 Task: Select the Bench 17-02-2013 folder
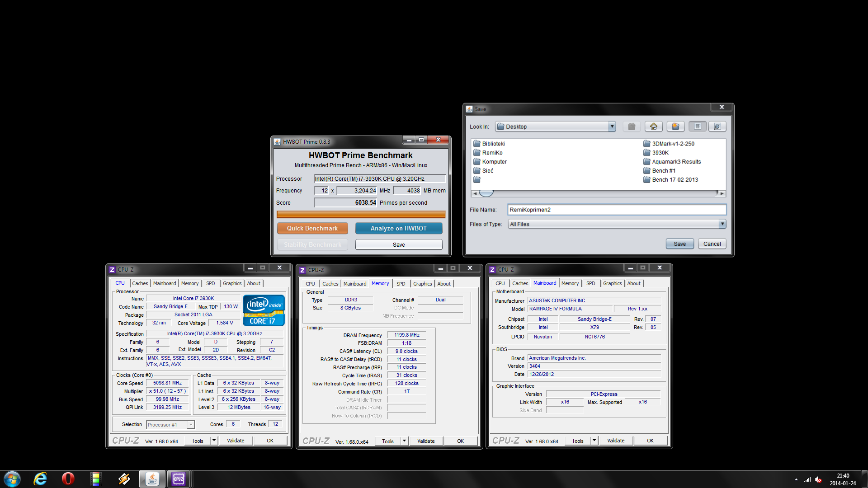pyautogui.click(x=670, y=180)
